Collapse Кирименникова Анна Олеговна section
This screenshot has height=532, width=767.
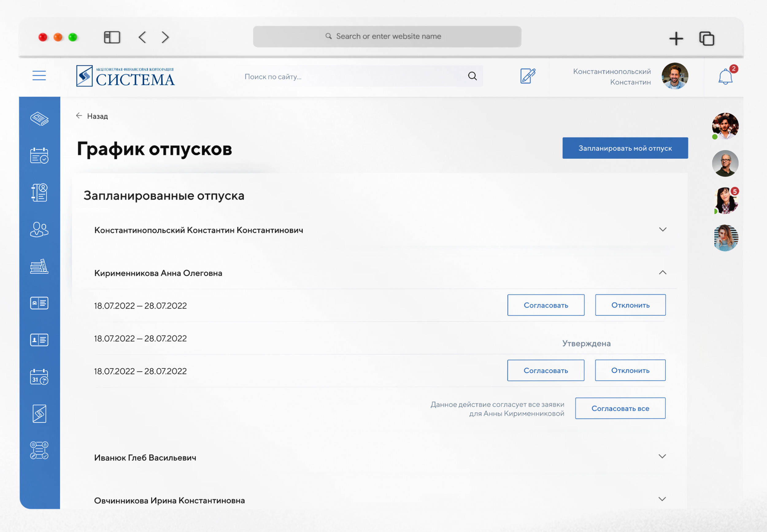click(x=663, y=273)
